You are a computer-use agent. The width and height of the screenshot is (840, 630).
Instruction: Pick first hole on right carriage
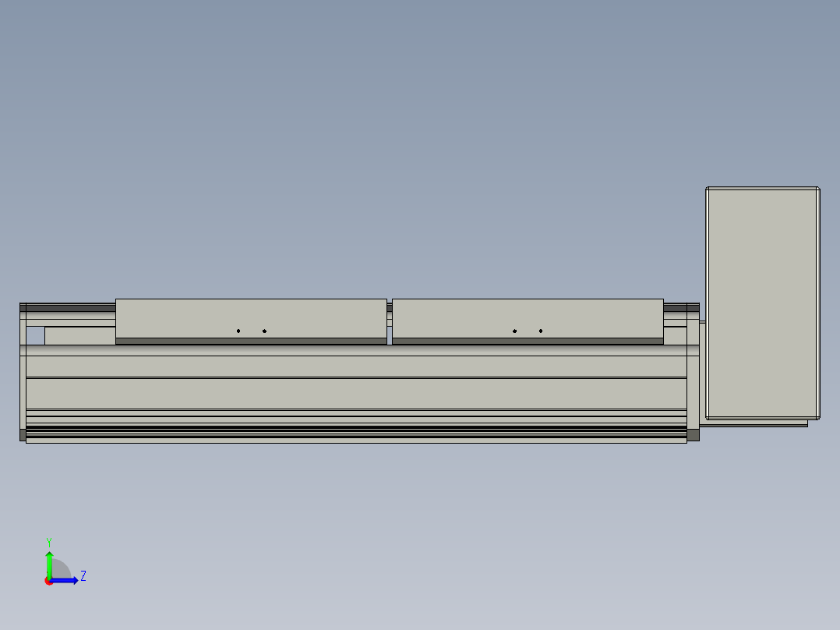tap(514, 331)
